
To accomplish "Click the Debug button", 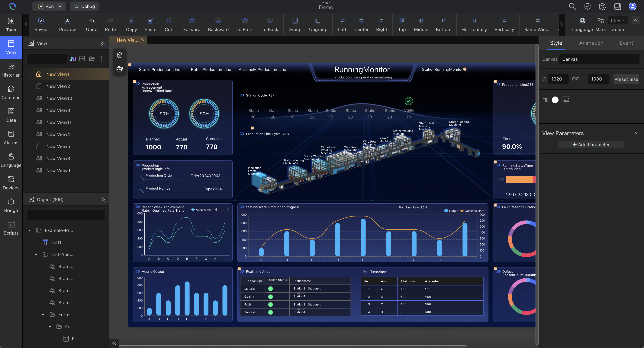I will point(84,6).
